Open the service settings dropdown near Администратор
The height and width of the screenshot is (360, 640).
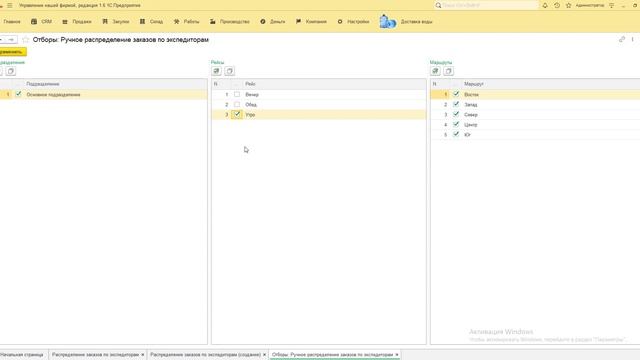(611, 5)
